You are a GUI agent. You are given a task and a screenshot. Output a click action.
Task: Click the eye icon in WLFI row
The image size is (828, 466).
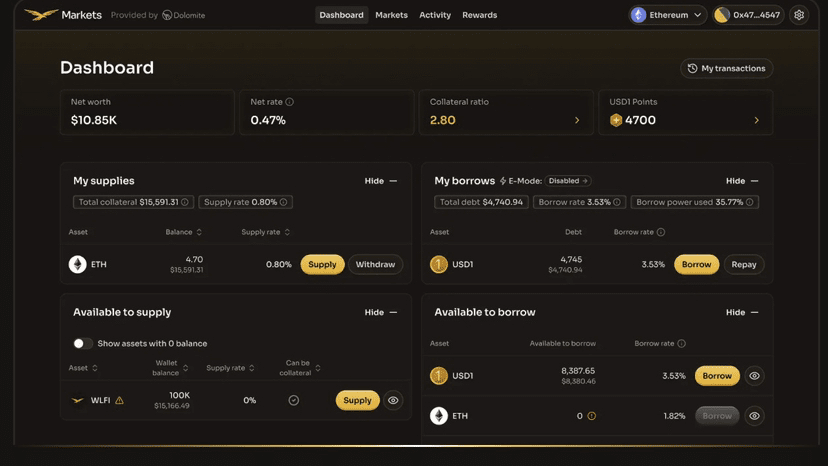393,400
